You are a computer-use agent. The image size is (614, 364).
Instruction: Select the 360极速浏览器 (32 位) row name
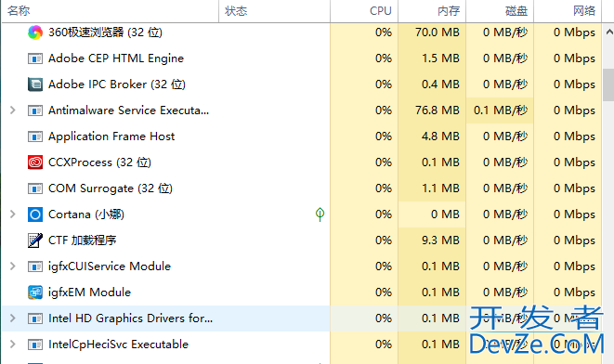105,32
